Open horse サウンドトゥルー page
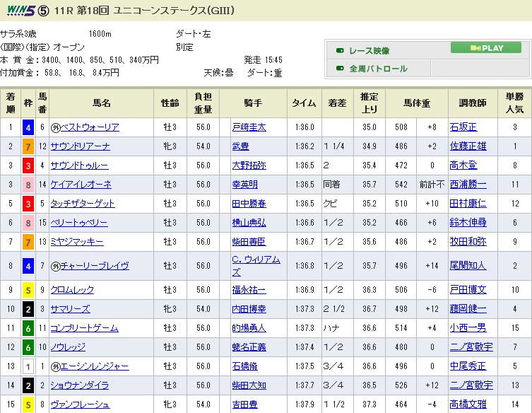532x413 pixels. click(79, 165)
